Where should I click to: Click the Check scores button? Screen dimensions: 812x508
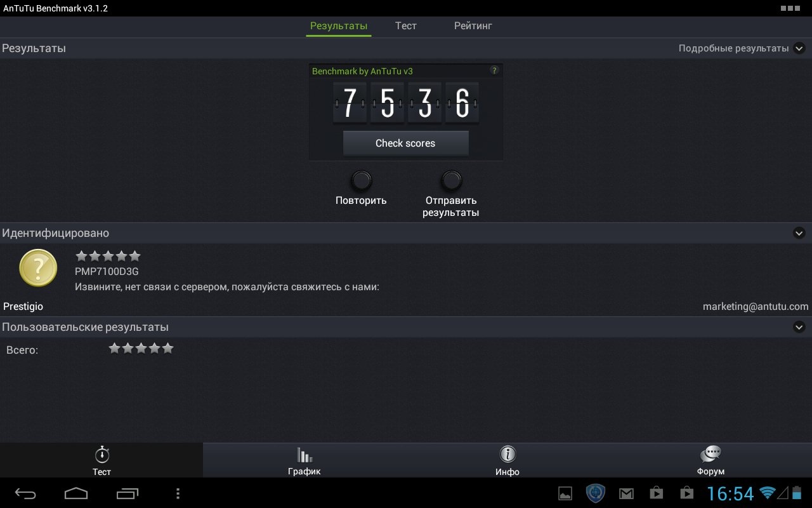(x=405, y=144)
